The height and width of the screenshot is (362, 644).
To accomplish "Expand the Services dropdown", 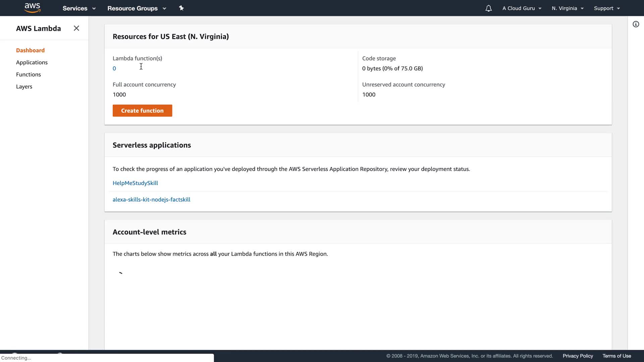I will click(x=79, y=8).
